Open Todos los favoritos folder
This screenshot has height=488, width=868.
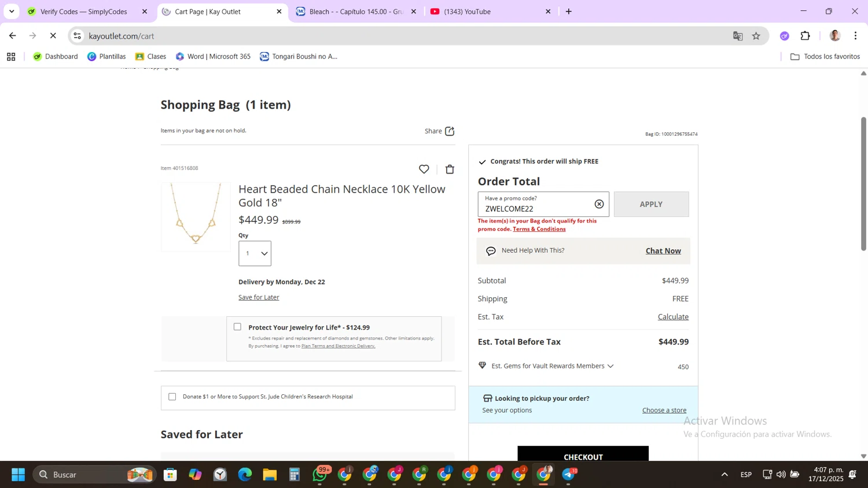coord(825,57)
